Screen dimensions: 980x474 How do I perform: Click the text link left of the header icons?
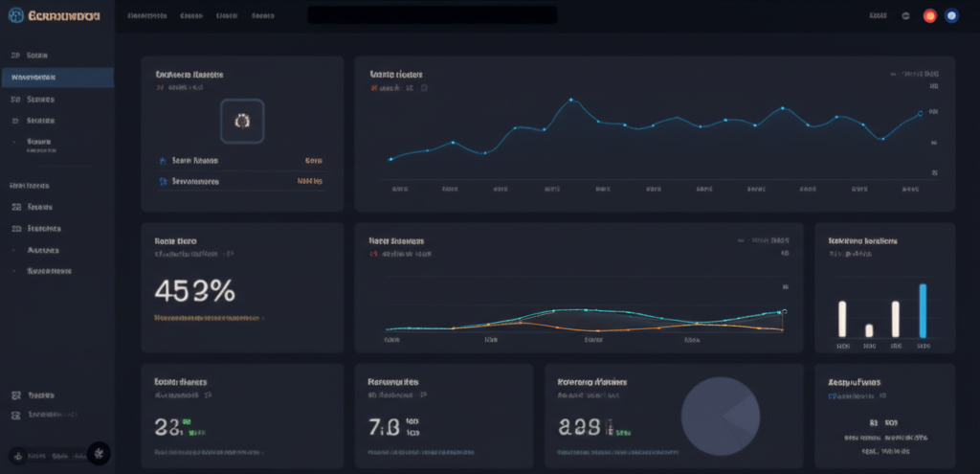tap(878, 16)
